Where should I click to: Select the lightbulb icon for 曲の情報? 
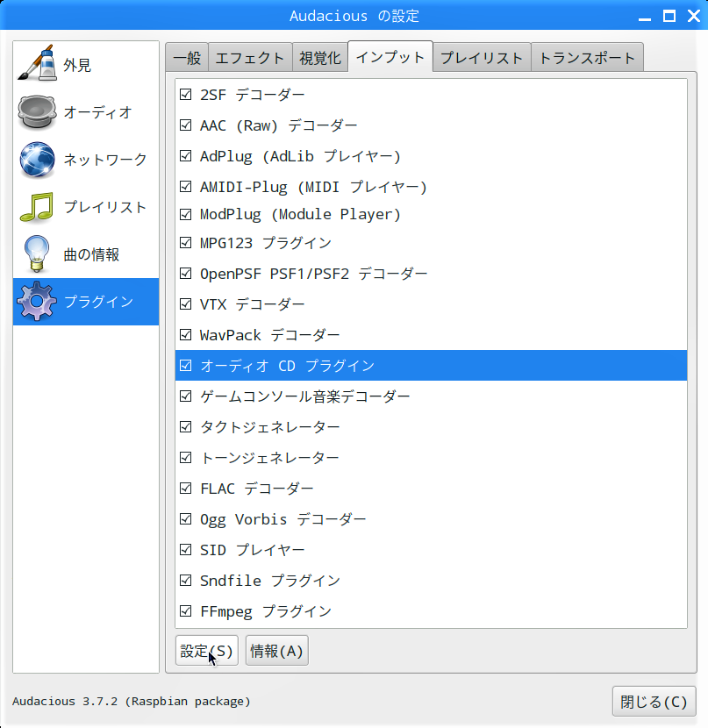click(37, 254)
